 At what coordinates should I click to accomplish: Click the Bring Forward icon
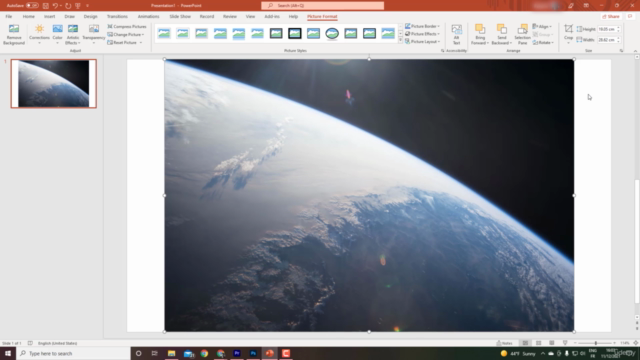pyautogui.click(x=480, y=29)
